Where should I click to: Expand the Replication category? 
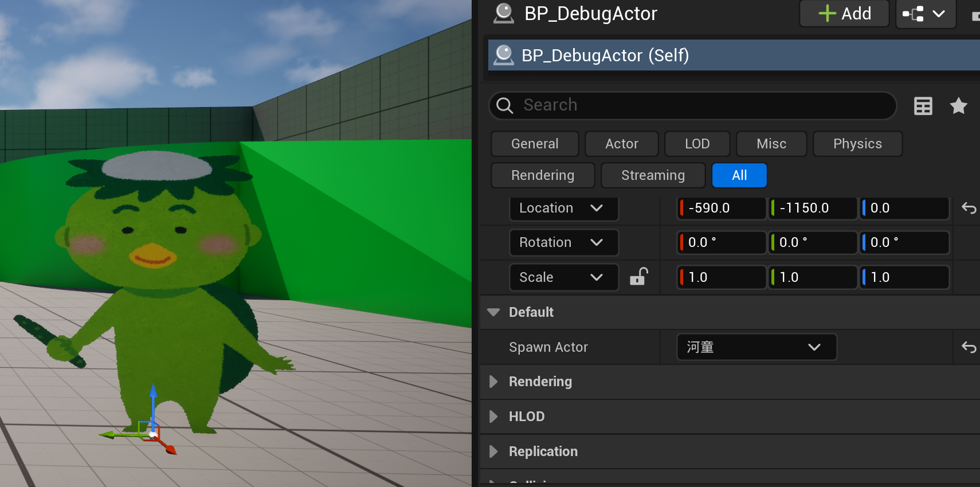tap(493, 451)
